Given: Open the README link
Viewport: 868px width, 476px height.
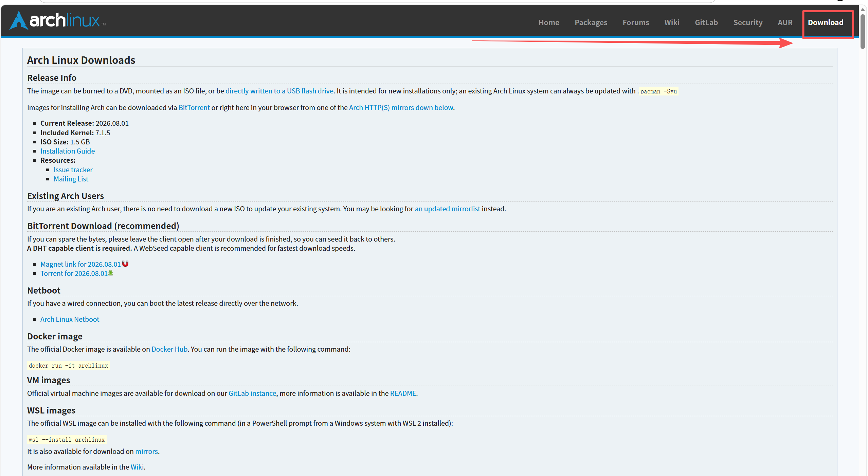Looking at the screenshot, I should (403, 393).
